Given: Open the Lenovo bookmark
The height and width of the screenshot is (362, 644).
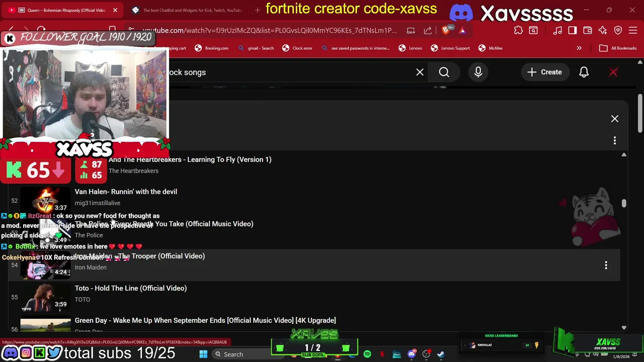Looking at the screenshot, I should coord(410,48).
